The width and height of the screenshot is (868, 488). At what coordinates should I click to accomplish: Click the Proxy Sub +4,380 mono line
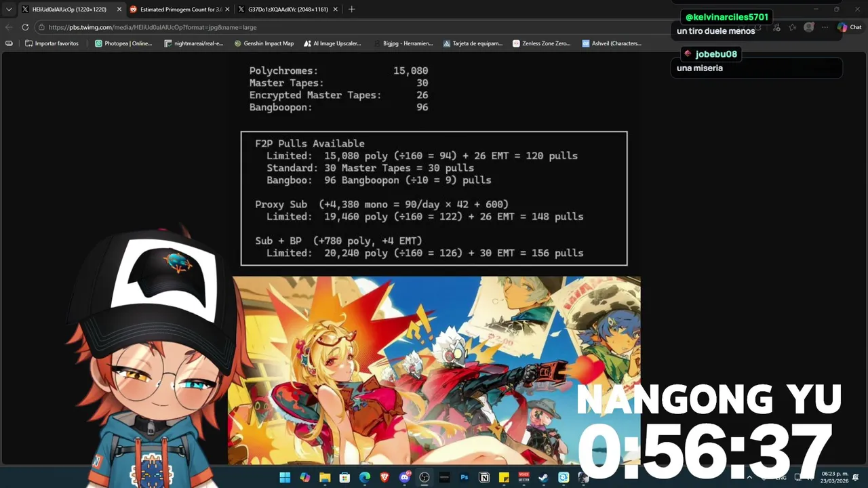[x=382, y=204]
